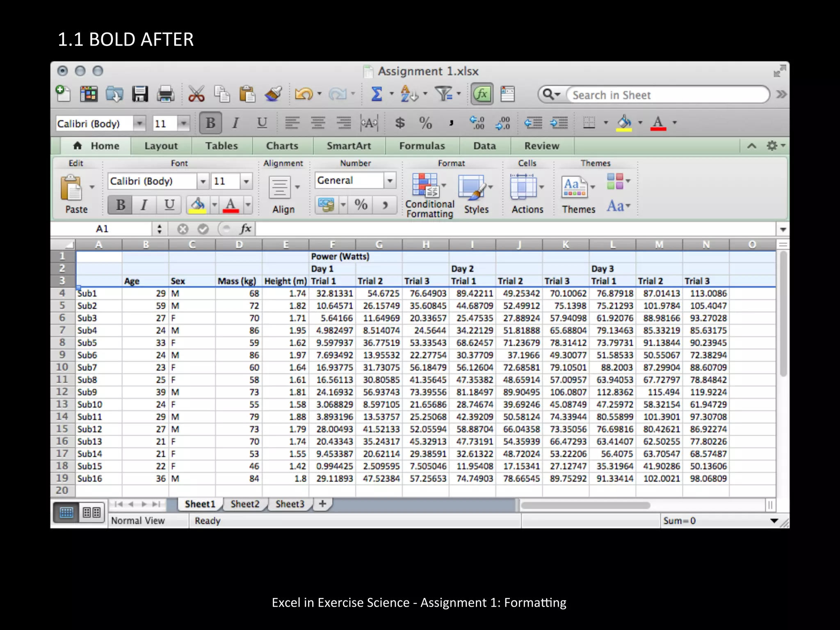This screenshot has width=840, height=630.
Task: Expand the Calibri (Body) ribbon font dropdown
Action: [203, 181]
